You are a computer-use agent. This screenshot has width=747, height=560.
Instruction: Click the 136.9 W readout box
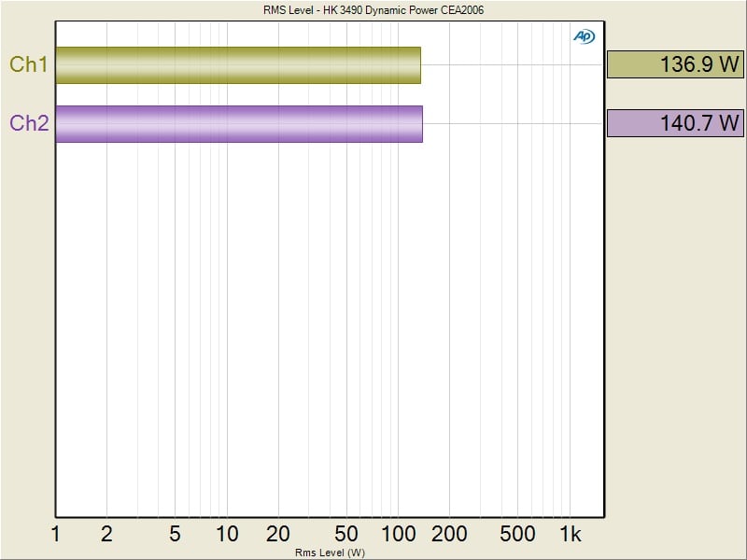674,64
